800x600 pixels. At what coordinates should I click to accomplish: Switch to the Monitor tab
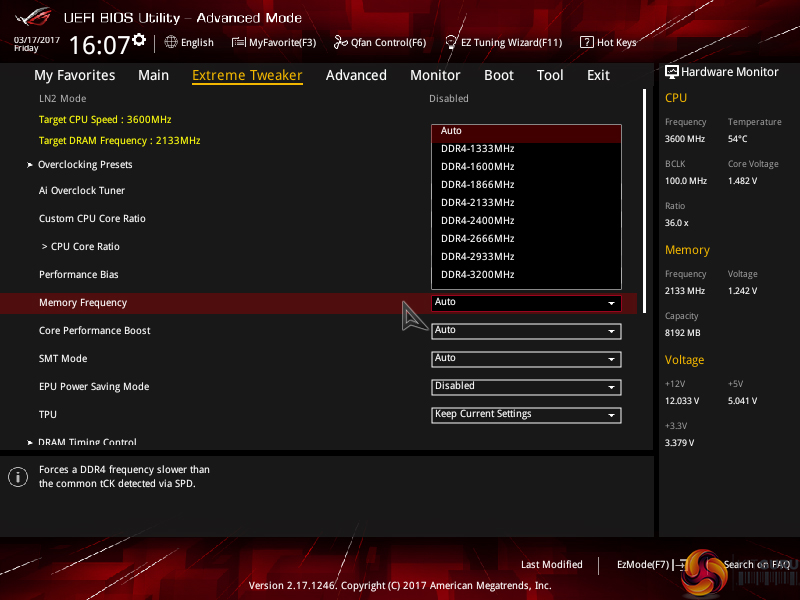tap(435, 75)
